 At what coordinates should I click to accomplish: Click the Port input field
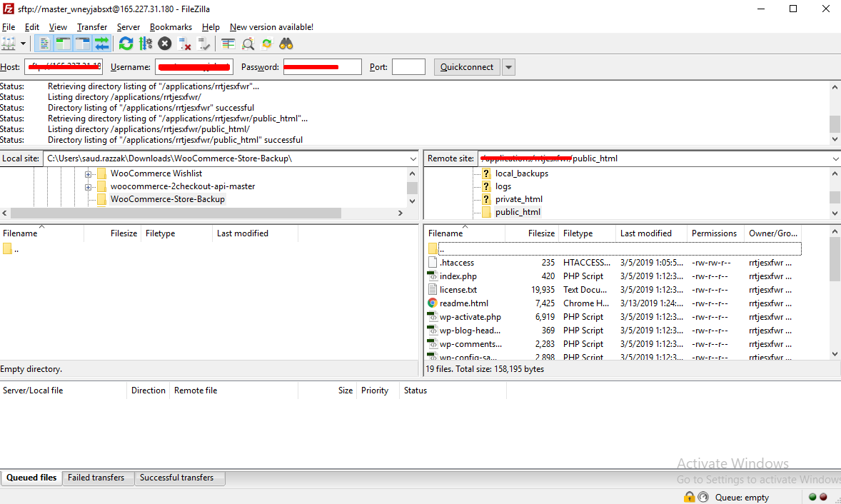408,67
